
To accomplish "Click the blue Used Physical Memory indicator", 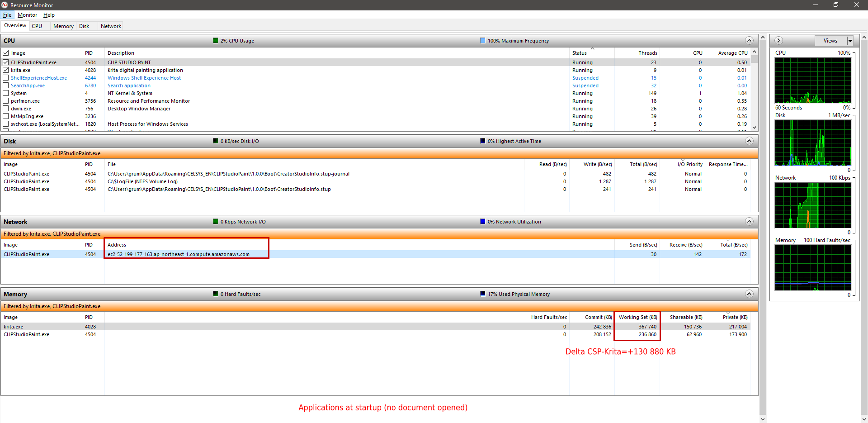I will tap(482, 294).
